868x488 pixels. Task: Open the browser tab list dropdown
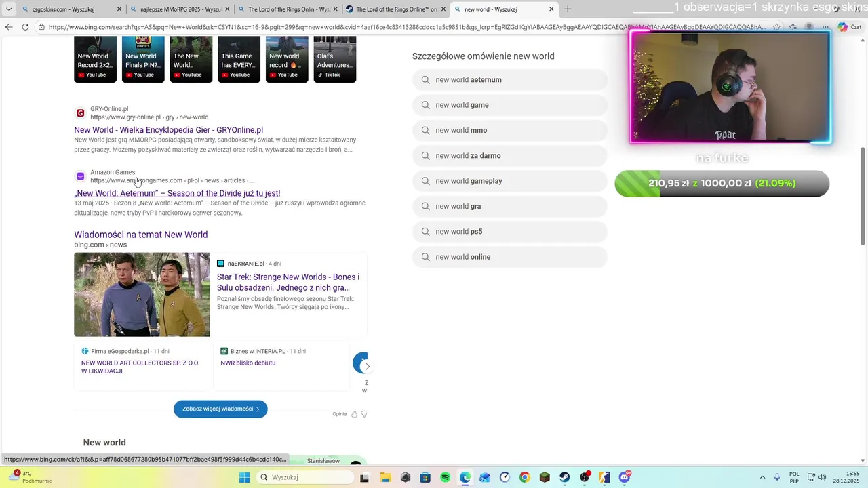pos(9,9)
